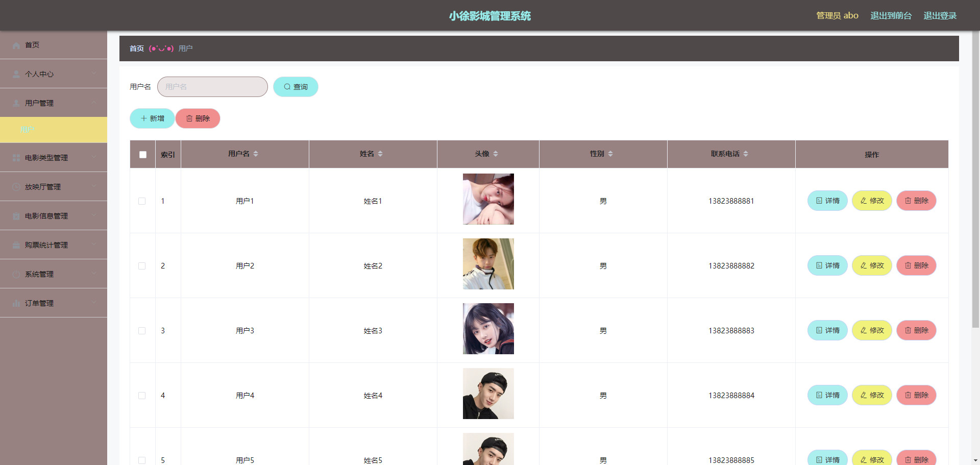
Task: Collapse the 用户管理 menu chevron
Action: [x=94, y=103]
